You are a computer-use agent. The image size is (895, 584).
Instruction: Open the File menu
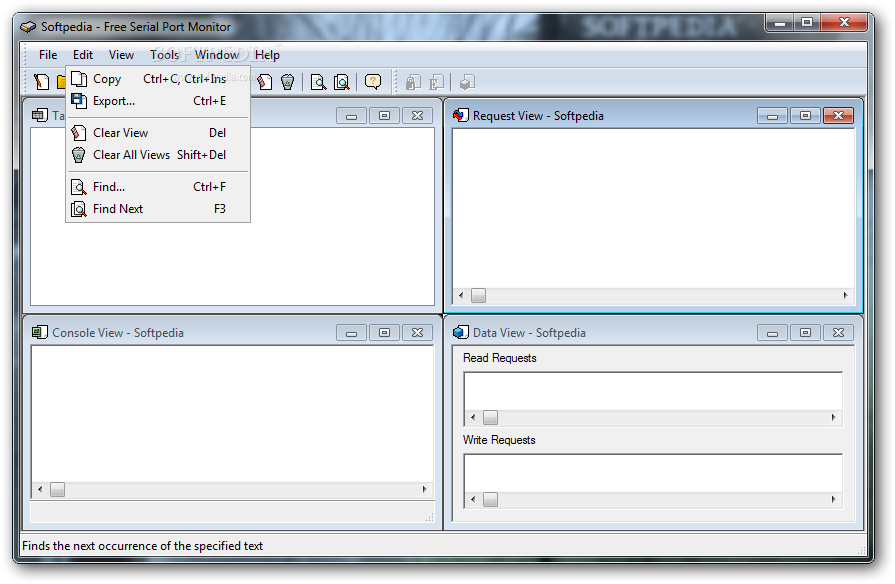[x=48, y=55]
